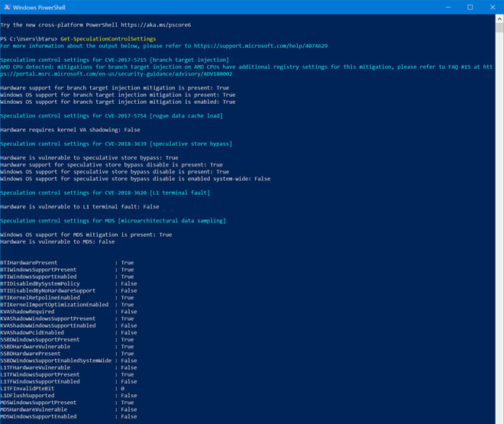Image resolution: width=504 pixels, height=424 pixels.
Task: Minimize the Windows PowerShell window
Action: click(x=448, y=7)
